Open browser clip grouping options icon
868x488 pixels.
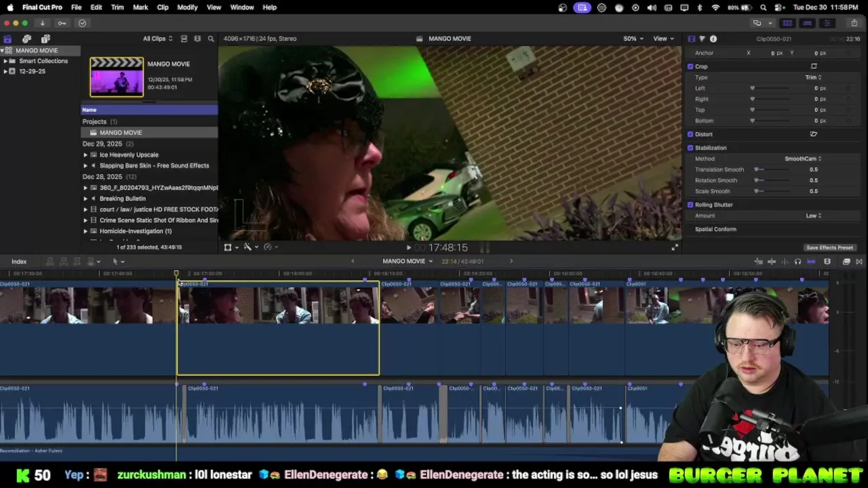(x=197, y=39)
